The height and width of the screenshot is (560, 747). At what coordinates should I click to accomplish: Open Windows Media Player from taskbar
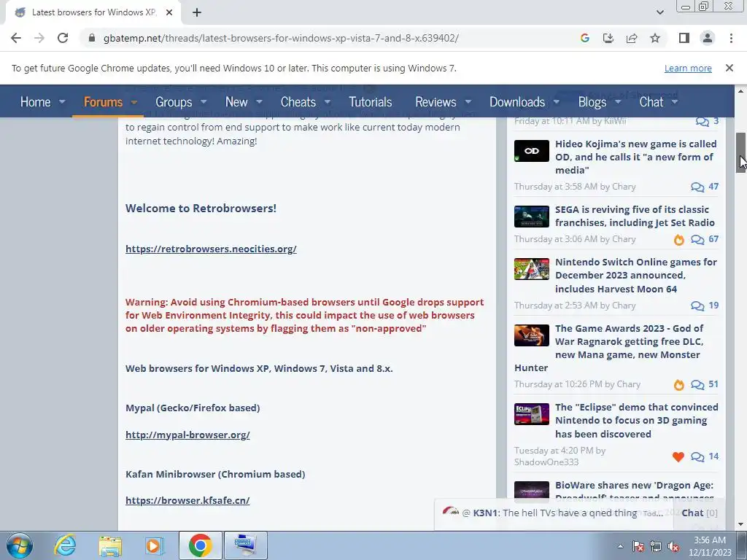tap(154, 545)
